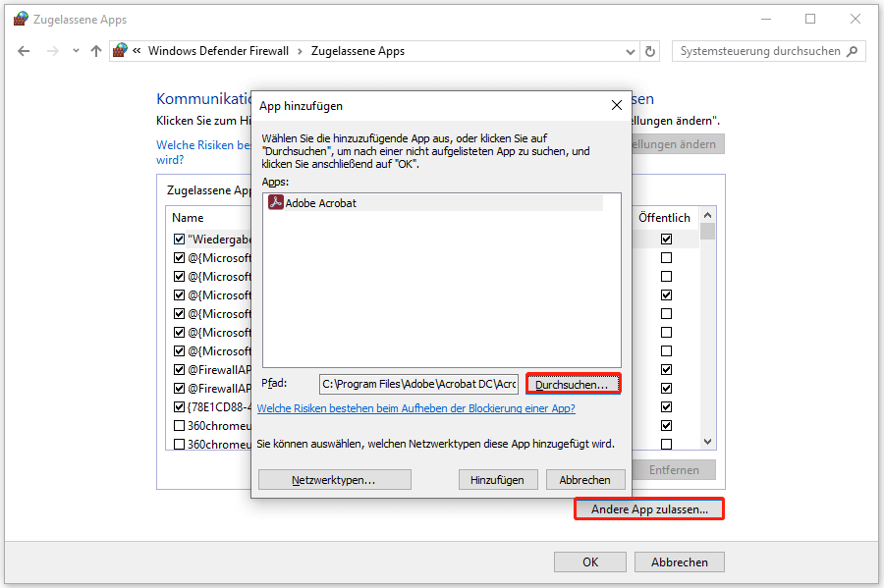The height and width of the screenshot is (588, 884).
Task: Open risks link about unblocking an app
Action: [x=415, y=408]
